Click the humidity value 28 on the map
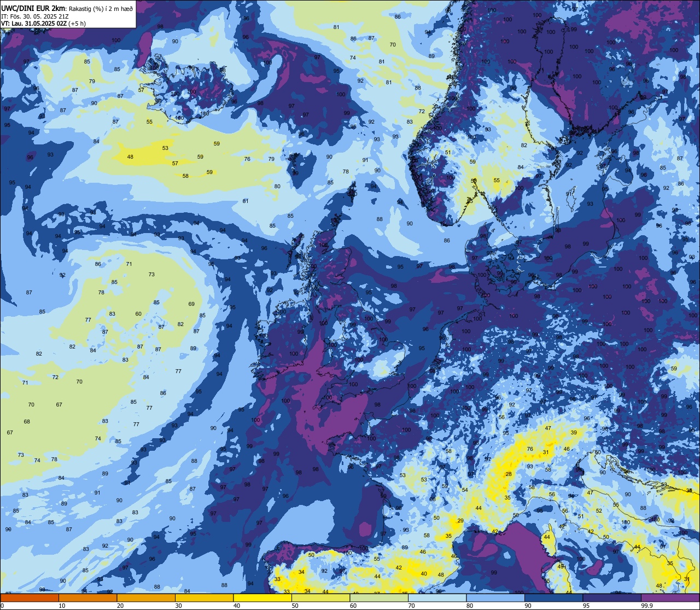 coord(509,474)
